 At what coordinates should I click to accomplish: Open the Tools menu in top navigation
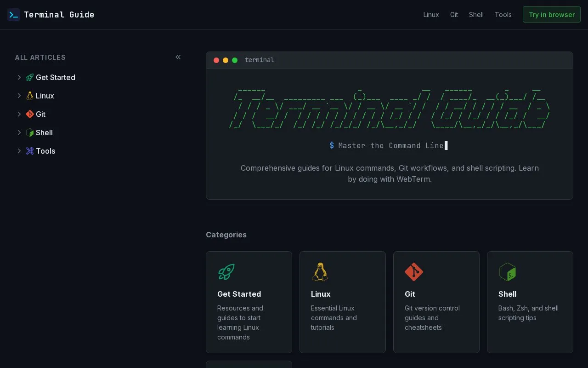click(503, 15)
